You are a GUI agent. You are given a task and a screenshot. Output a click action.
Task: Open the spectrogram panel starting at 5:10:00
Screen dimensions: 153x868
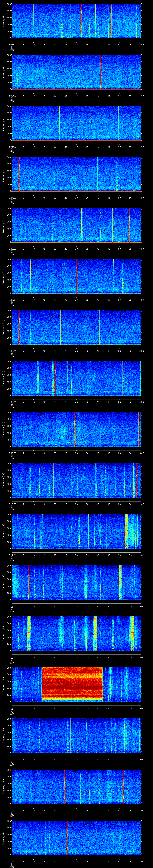pyautogui.click(x=76, y=480)
